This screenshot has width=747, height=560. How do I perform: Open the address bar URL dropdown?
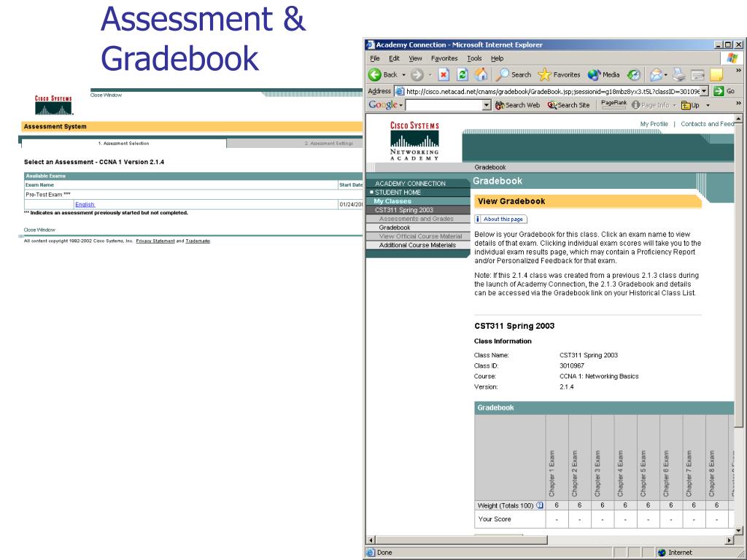click(x=704, y=91)
